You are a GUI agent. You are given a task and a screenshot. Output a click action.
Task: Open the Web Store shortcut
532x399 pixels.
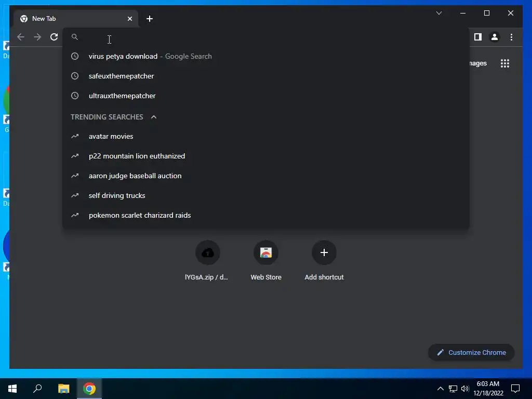click(266, 261)
